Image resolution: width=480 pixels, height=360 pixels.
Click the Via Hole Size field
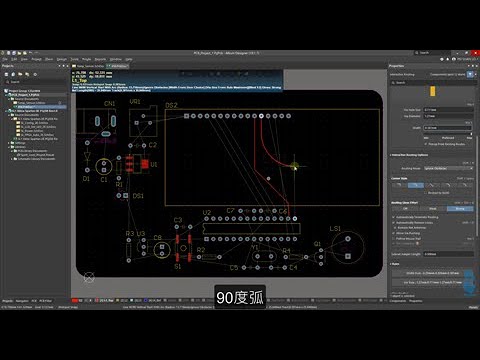coord(448,110)
